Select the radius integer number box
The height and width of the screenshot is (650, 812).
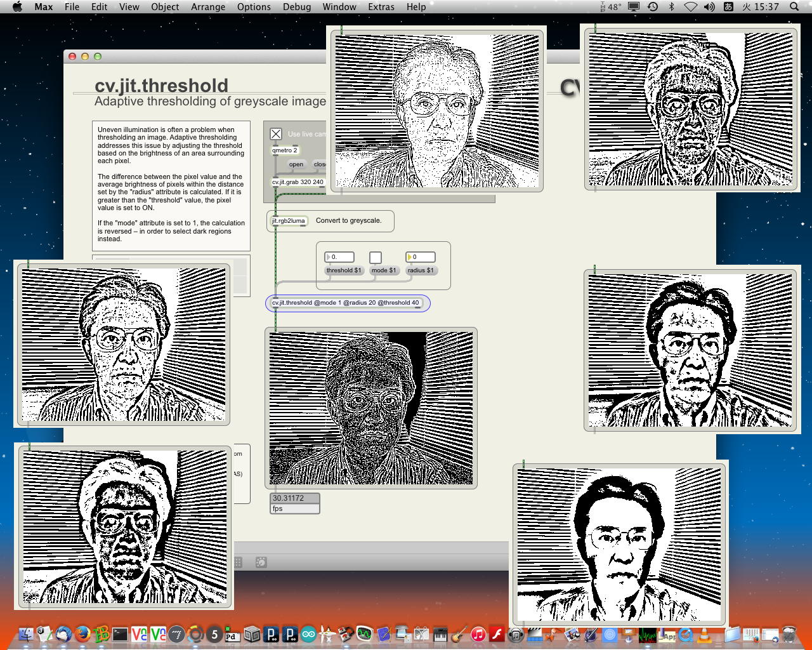point(421,257)
